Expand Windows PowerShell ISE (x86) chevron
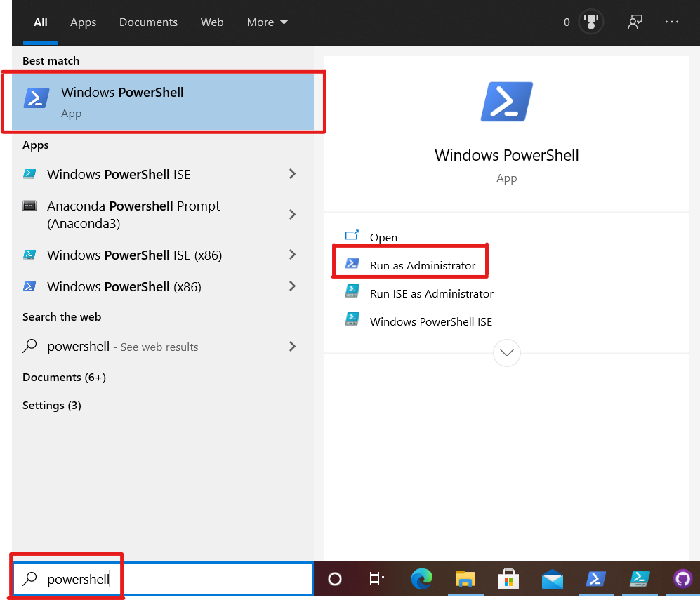 coord(292,255)
